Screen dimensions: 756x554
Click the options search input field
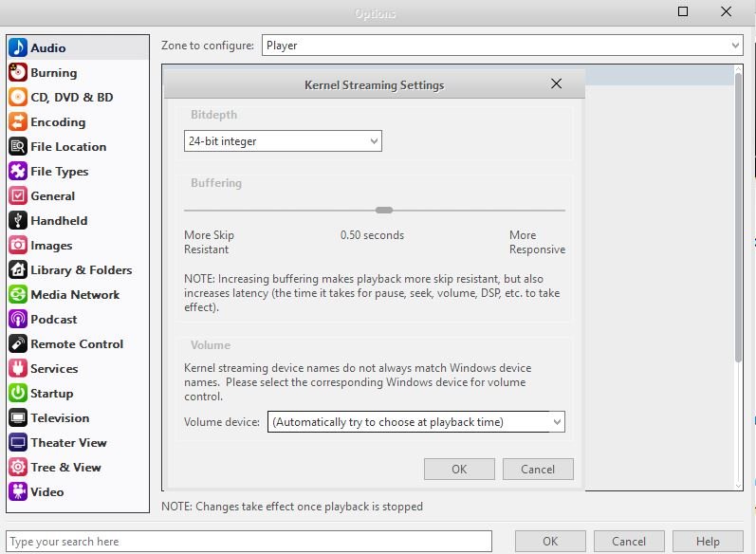pos(249,542)
